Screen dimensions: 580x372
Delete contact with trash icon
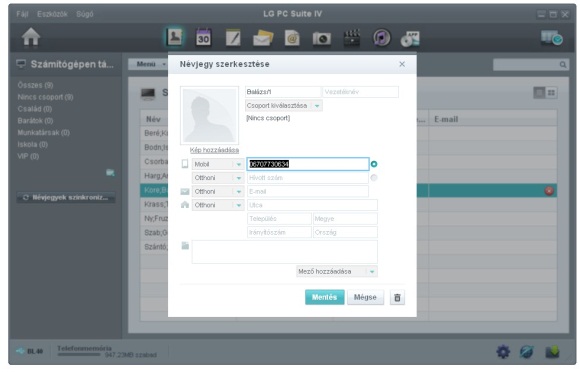[397, 297]
